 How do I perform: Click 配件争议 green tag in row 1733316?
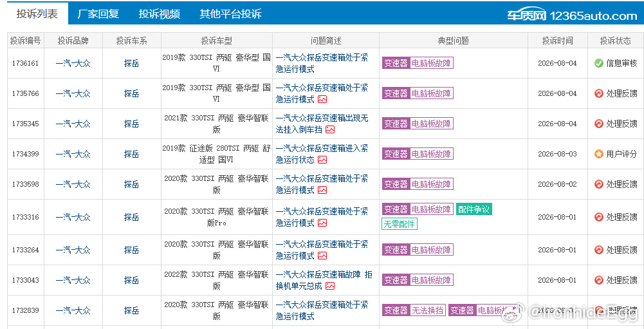click(x=474, y=209)
